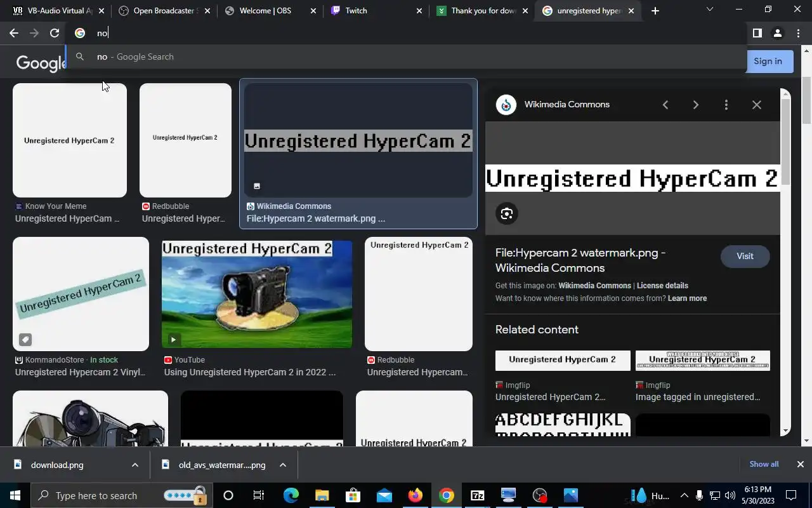Click the address bar input showing 'no'
Screen dimensions: 812x508
(x=406, y=33)
